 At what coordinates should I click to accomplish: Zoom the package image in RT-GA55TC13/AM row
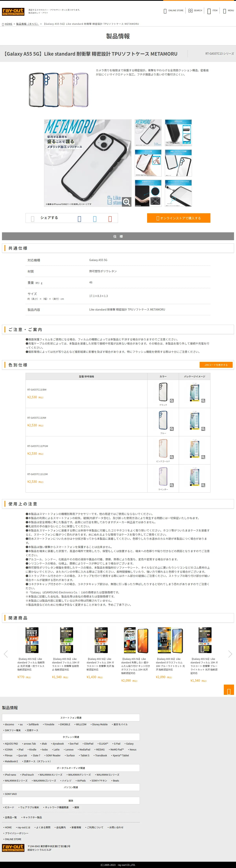[203, 429]
